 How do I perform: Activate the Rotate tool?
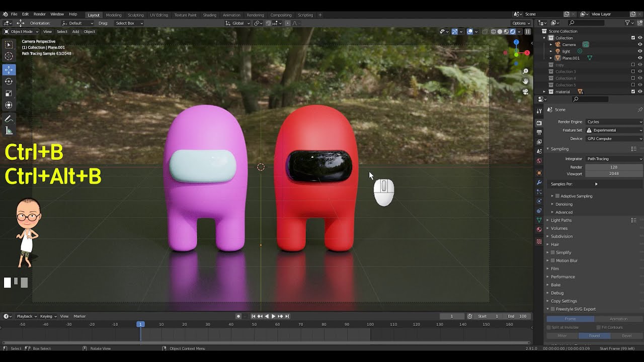pyautogui.click(x=9, y=81)
